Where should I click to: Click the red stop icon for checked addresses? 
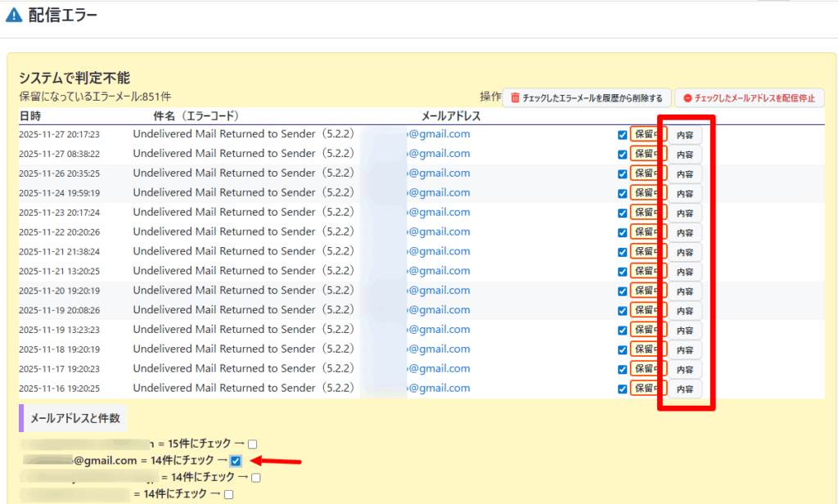687,98
